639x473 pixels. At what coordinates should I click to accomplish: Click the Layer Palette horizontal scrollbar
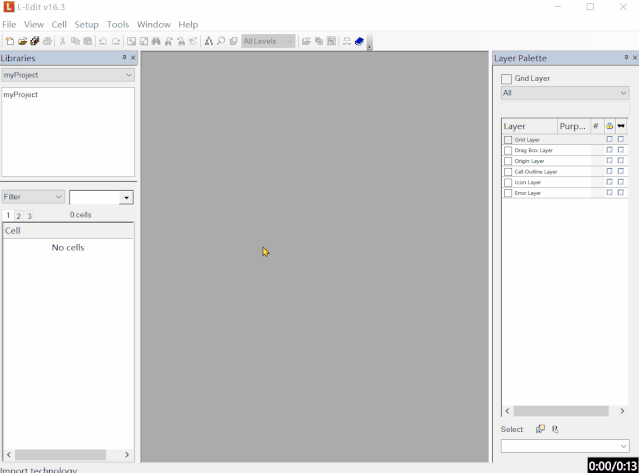(561, 411)
